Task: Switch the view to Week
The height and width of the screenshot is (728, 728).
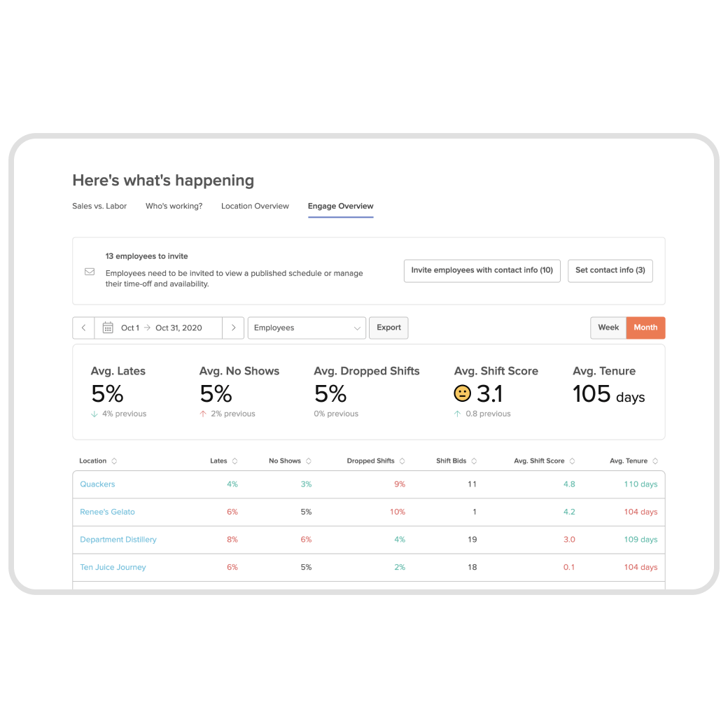Action: 608,328
